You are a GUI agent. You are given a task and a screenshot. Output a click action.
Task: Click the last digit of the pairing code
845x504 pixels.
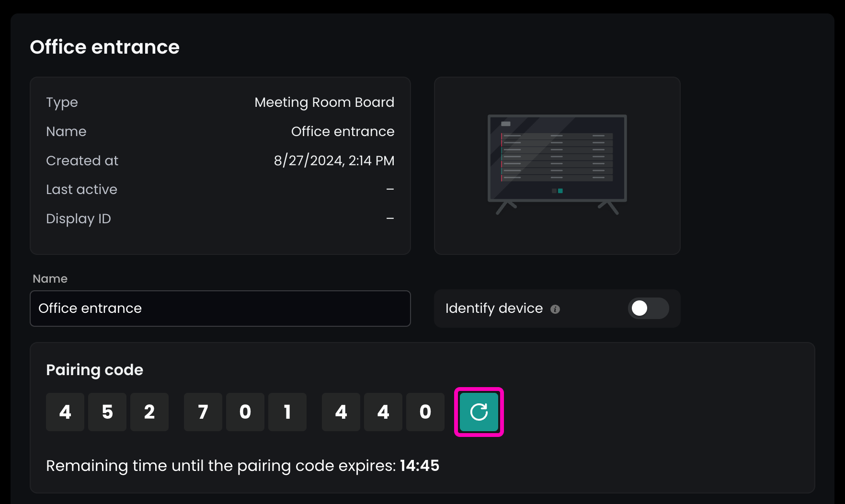(x=425, y=412)
